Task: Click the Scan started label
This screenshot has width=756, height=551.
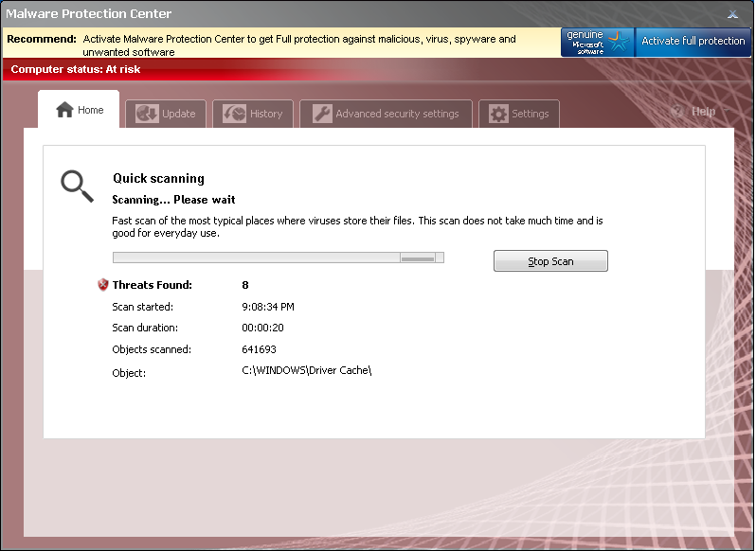Action: click(143, 307)
